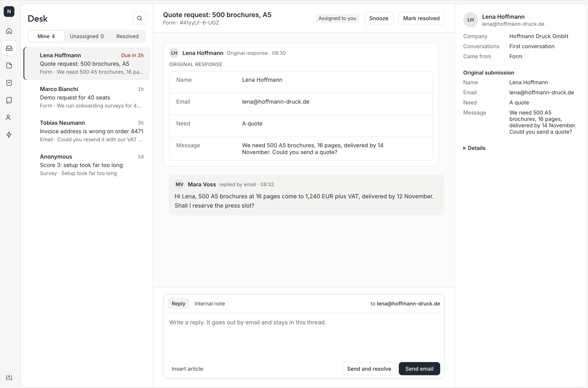The height and width of the screenshot is (388, 588).
Task: Click the conversation title heading
Action: pos(217,15)
